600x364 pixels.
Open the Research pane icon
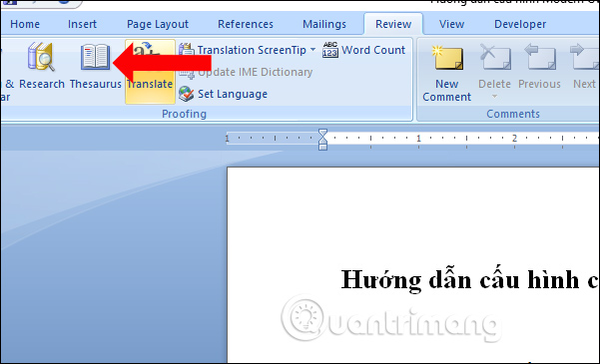tap(41, 57)
